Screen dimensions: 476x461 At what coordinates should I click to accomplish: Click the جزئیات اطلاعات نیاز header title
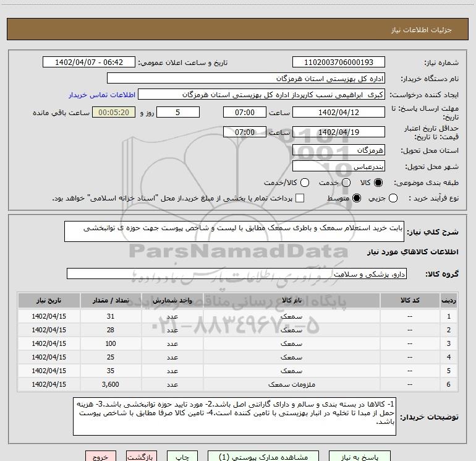421,30
